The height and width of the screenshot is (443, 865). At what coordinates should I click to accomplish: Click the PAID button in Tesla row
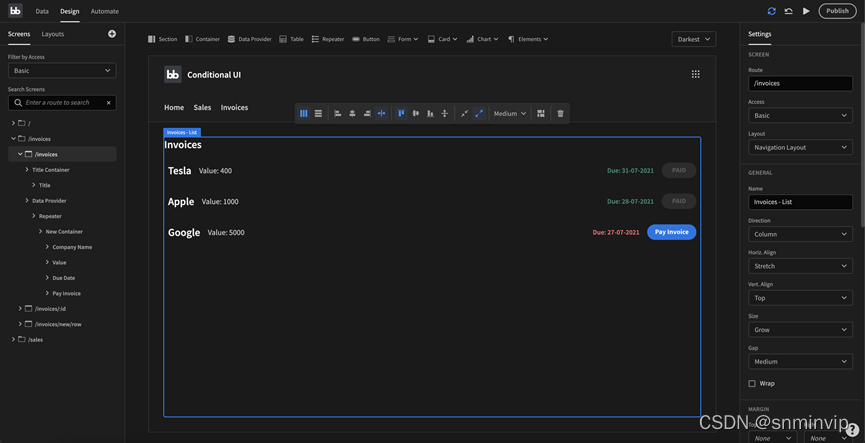(679, 170)
